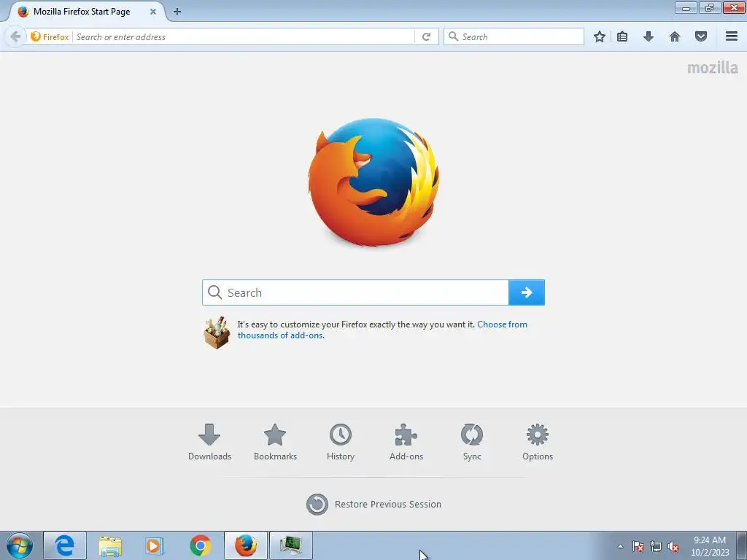Launch Google Chrome from the taskbar

(200, 545)
